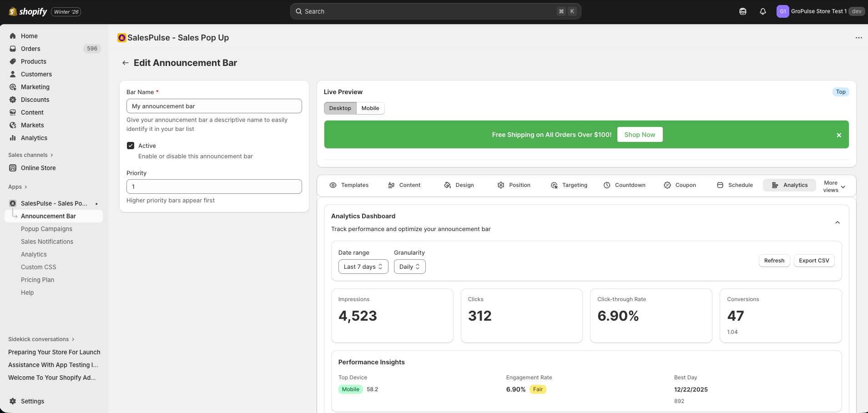Click the Priority input field
The image size is (868, 413).
click(x=214, y=186)
